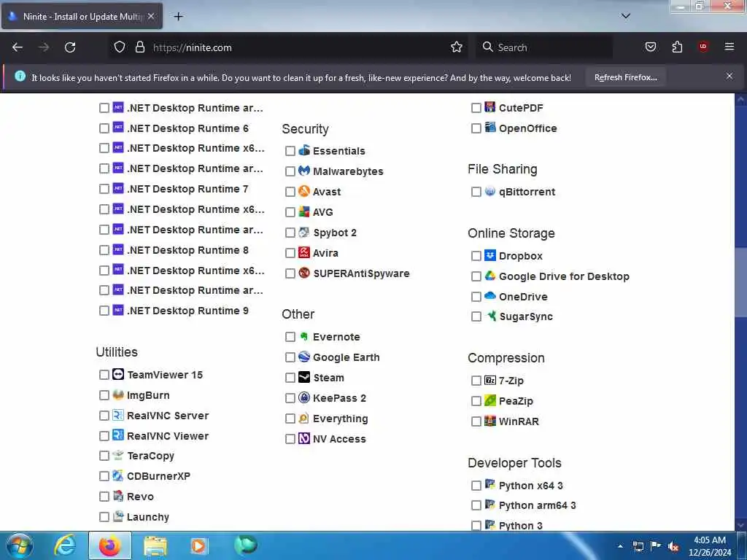View site security lock icon info

[x=139, y=47]
